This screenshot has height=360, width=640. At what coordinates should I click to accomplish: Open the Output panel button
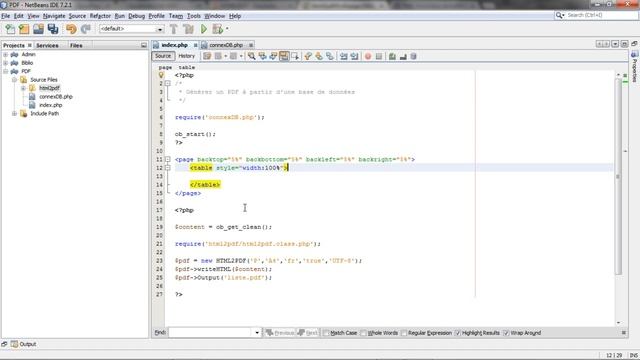(x=23, y=344)
